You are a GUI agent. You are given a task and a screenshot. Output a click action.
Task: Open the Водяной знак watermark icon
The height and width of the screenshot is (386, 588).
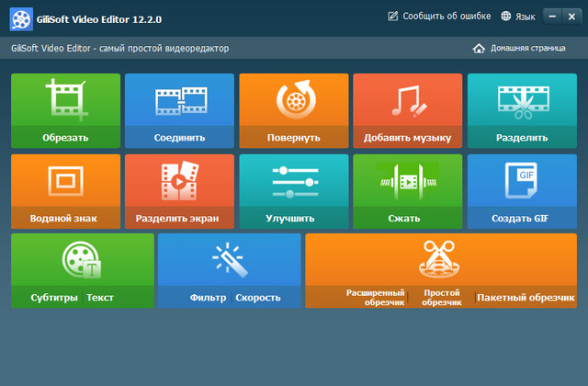click(x=65, y=180)
